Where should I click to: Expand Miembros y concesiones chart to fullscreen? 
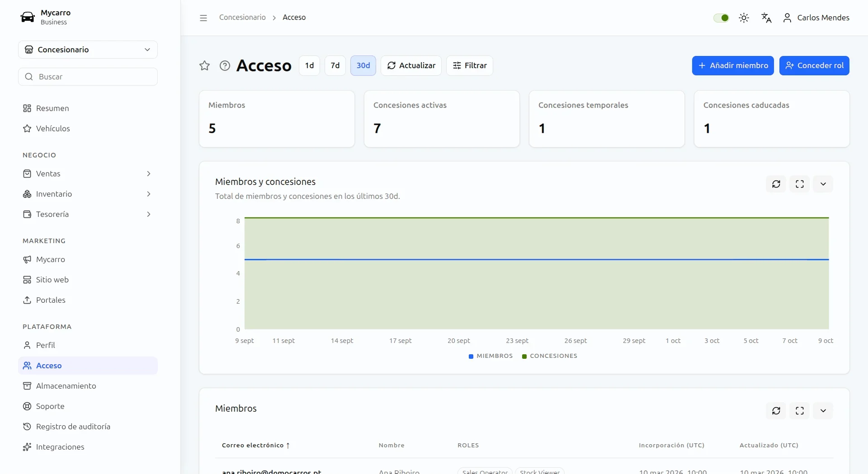click(x=800, y=184)
